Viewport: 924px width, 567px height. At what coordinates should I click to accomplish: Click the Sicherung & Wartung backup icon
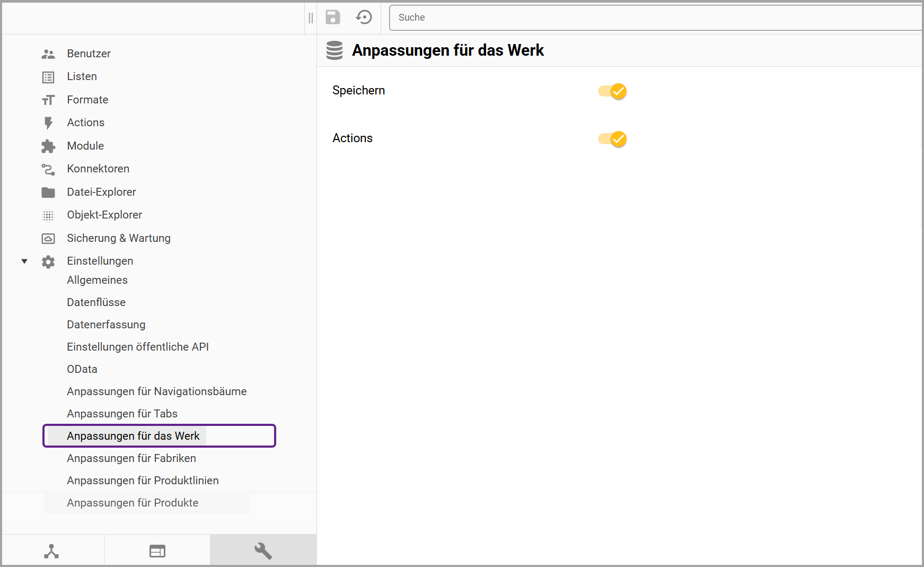pyautogui.click(x=48, y=239)
